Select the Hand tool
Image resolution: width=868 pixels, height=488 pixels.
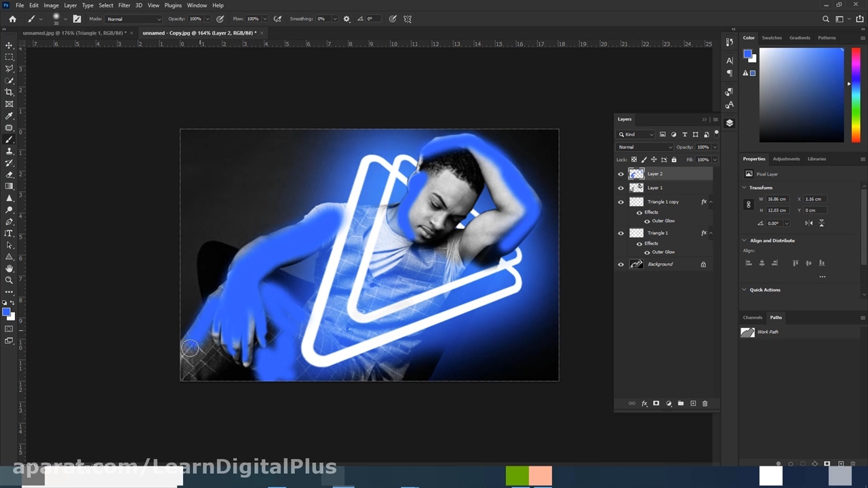[x=9, y=268]
